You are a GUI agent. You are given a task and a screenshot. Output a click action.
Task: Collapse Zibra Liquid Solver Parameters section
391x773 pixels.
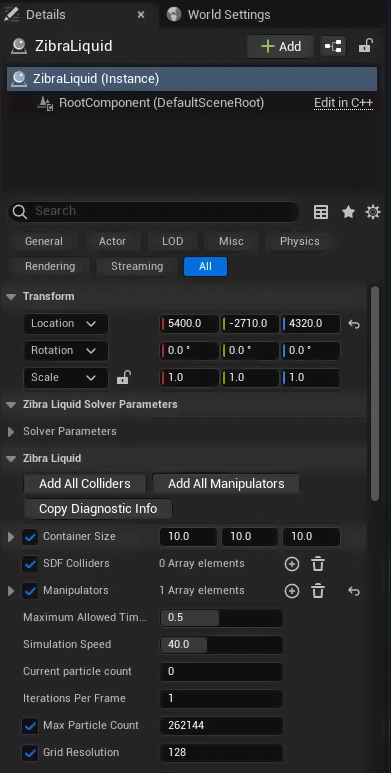pyautogui.click(x=11, y=405)
